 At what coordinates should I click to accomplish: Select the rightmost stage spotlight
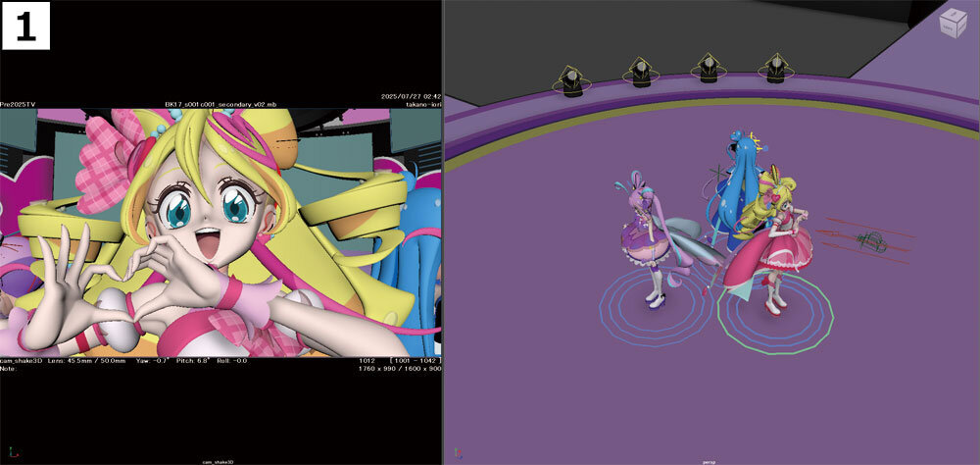point(774,69)
